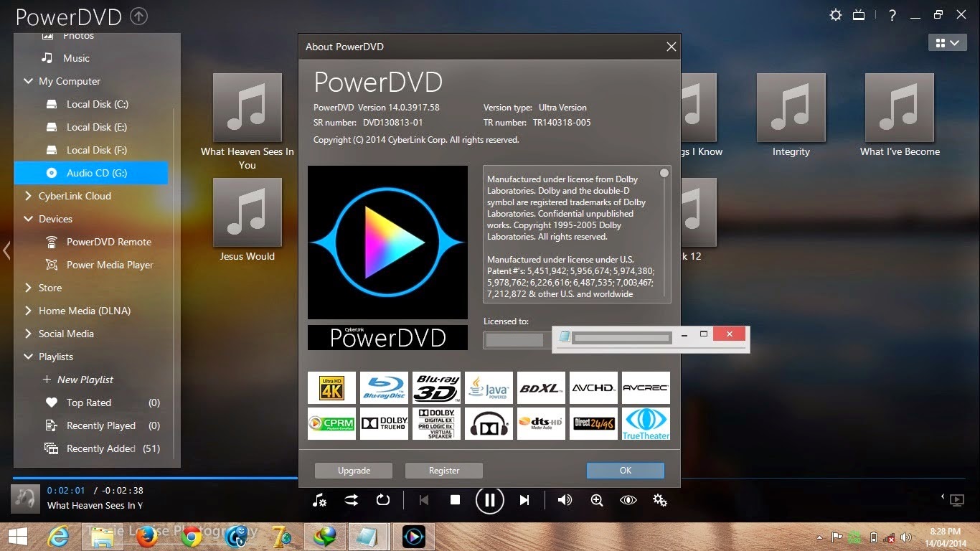Click the license text scrollbar thumb
Image resolution: width=980 pixels, height=551 pixels.
pos(664,173)
